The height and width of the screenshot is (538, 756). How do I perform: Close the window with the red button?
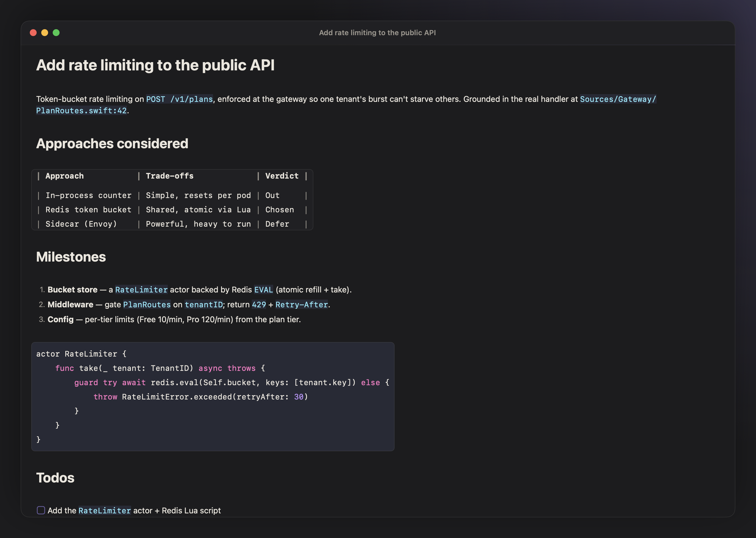[33, 32]
